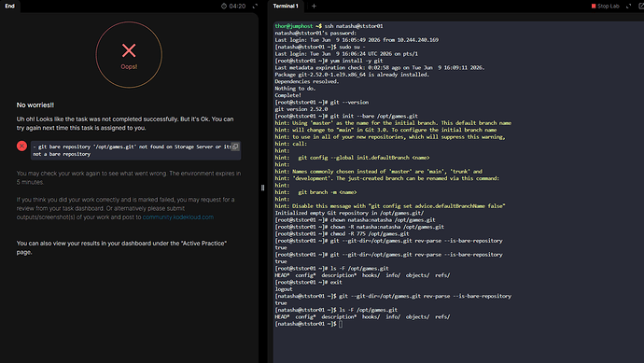Select the Terminal 1 tab
Viewport: 644px width, 363px height.
286,6
